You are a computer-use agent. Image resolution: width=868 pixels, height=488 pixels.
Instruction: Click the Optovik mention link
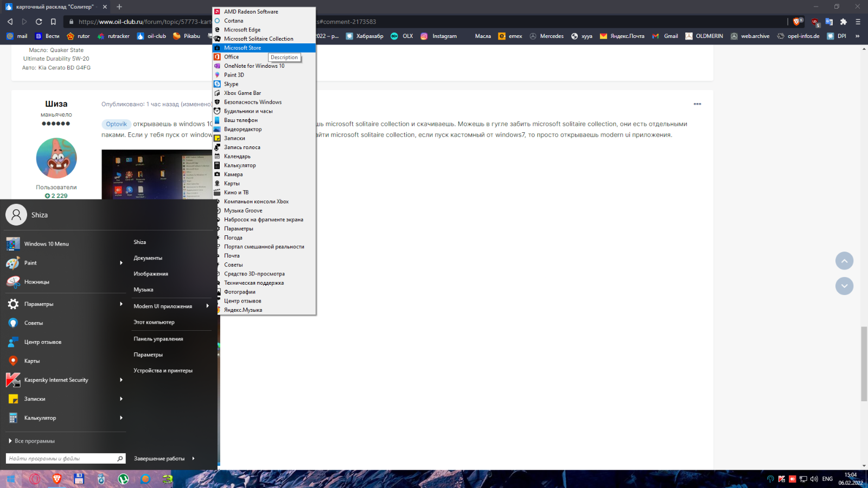coord(116,124)
